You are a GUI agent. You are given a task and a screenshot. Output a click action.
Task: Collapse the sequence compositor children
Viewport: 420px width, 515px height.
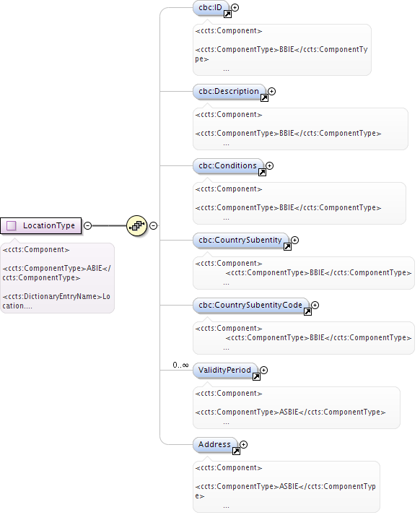tap(153, 225)
